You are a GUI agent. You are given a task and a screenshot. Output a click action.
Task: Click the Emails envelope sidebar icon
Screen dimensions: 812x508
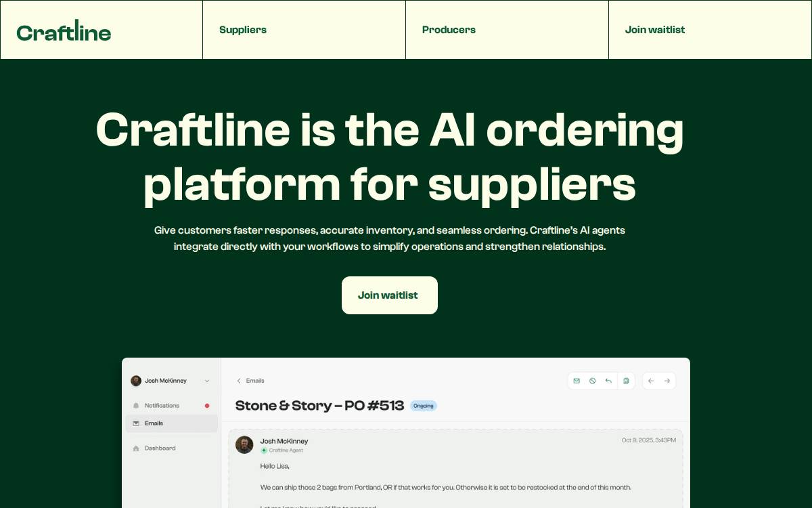[136, 423]
